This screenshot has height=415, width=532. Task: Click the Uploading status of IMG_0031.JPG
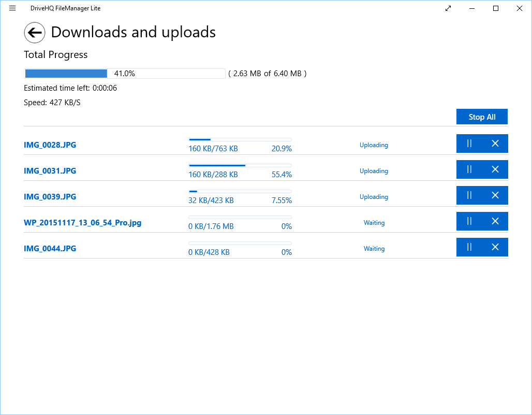374,171
